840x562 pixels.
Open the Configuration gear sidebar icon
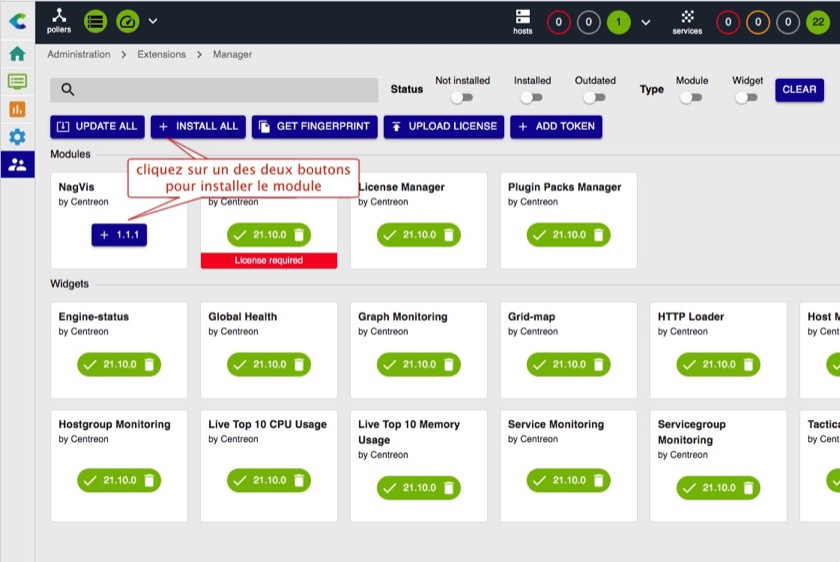(x=17, y=137)
